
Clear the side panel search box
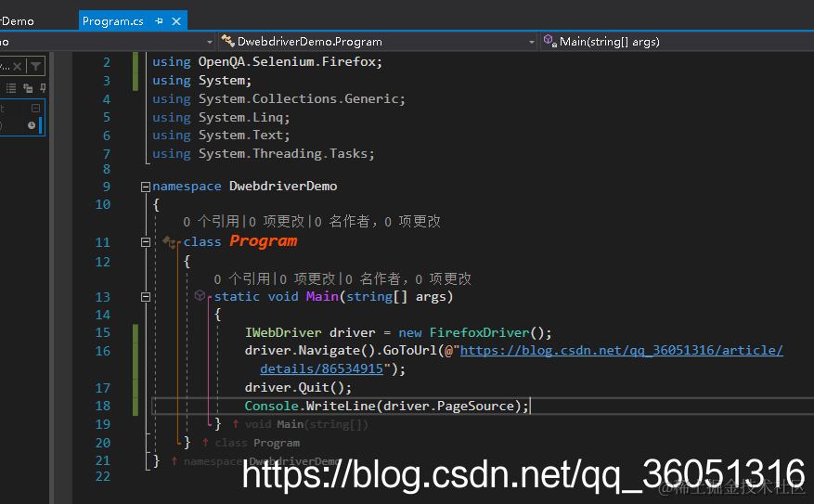point(17,66)
